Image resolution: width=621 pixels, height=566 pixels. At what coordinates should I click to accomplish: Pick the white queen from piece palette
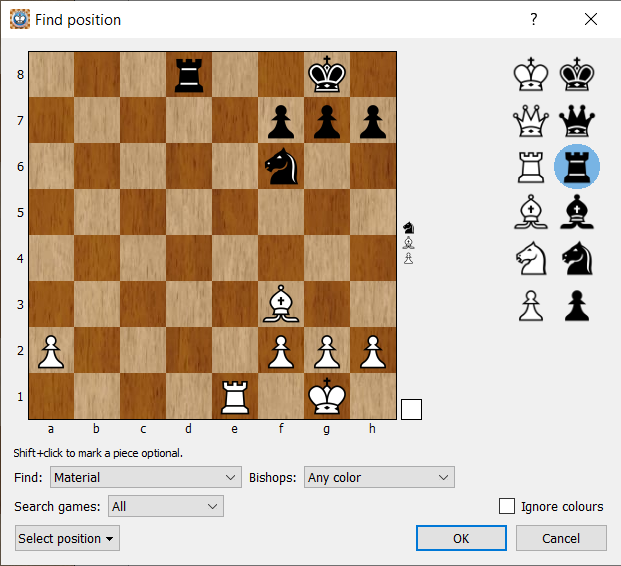pyautogui.click(x=531, y=120)
